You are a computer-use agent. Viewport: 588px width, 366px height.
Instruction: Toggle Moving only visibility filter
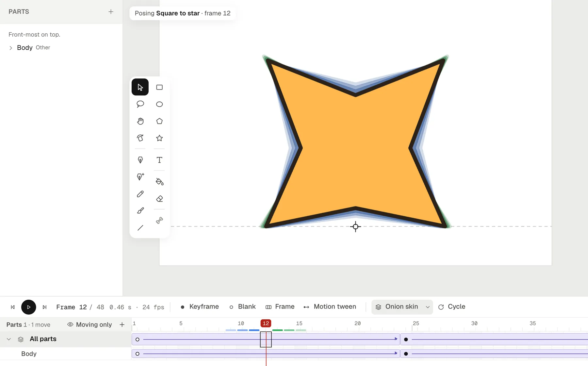tap(90, 324)
